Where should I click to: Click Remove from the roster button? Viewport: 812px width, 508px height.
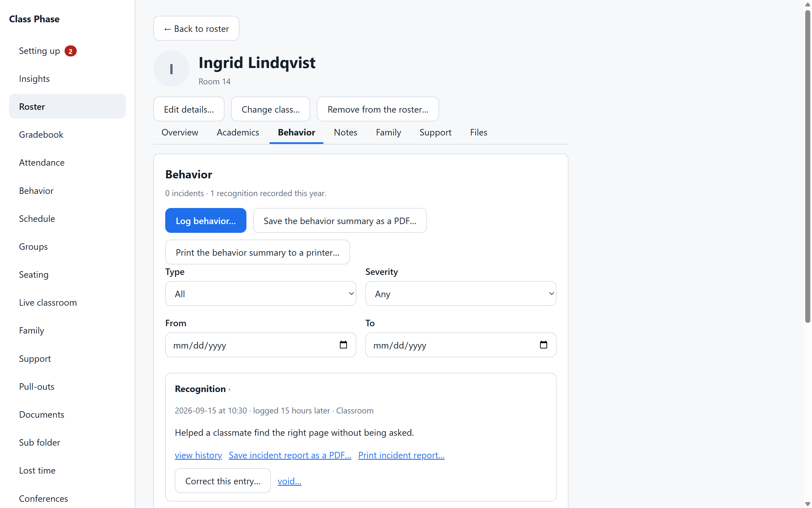pyautogui.click(x=378, y=109)
